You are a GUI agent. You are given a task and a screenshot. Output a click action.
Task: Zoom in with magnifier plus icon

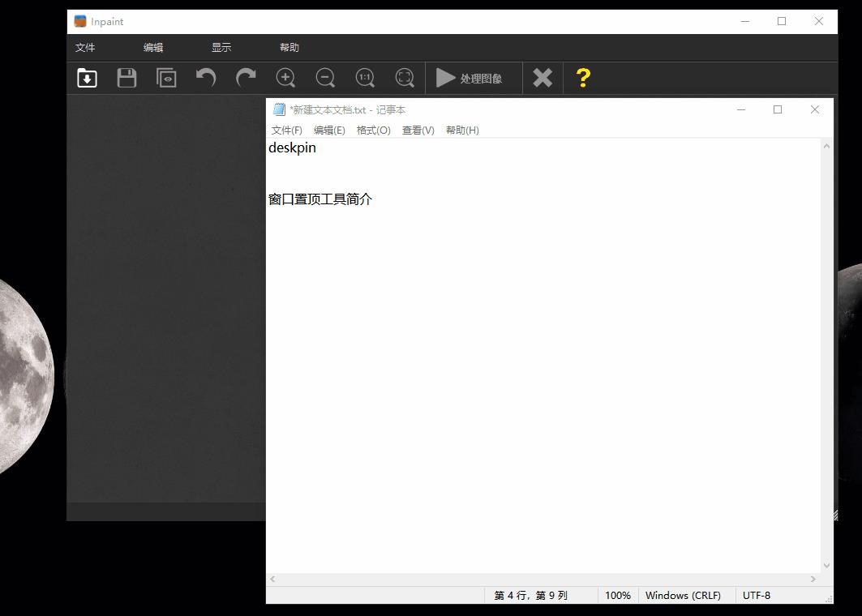click(x=285, y=78)
